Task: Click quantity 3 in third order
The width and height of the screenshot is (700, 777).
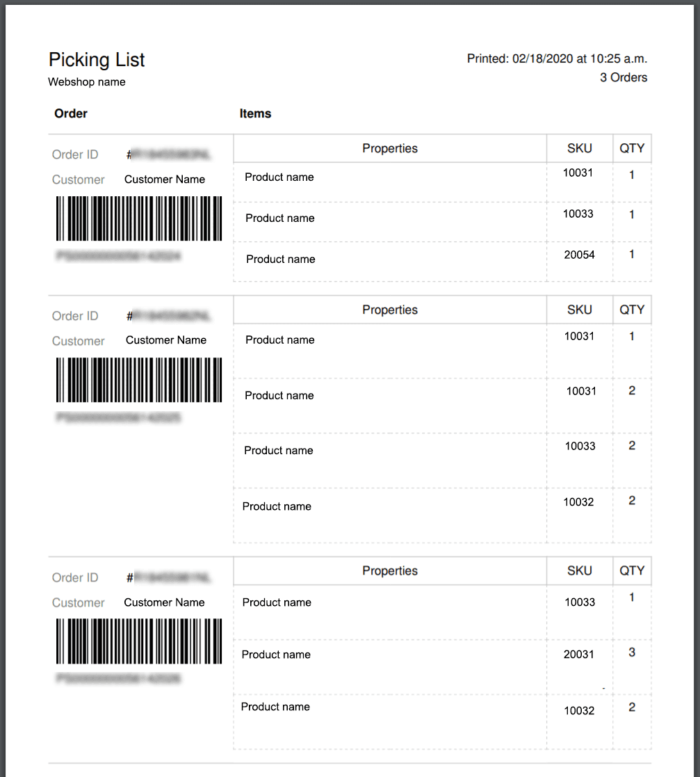Action: point(632,652)
